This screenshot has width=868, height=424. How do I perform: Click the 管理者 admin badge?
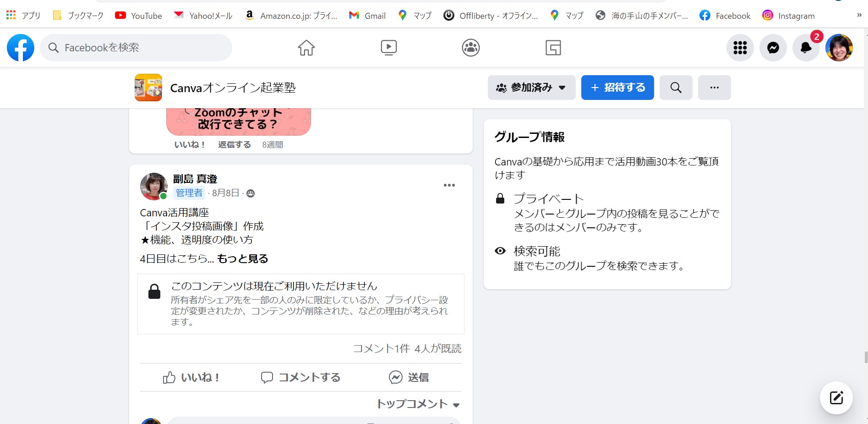pyautogui.click(x=189, y=193)
